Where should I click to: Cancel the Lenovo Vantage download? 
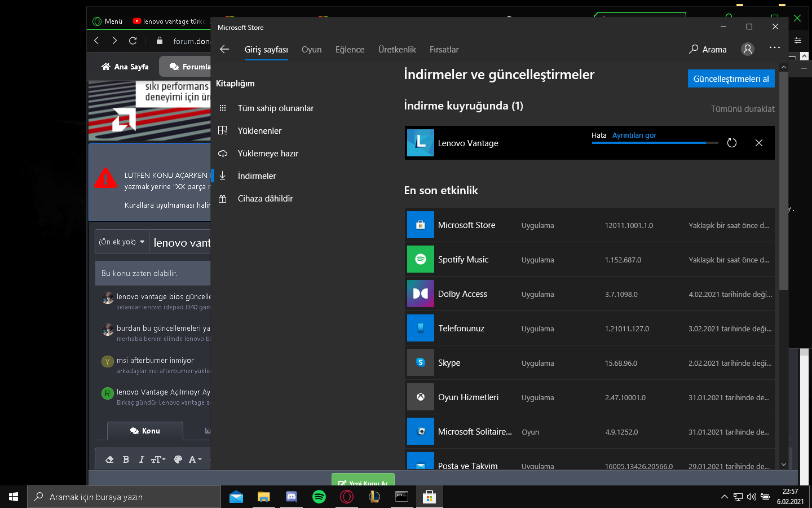tap(759, 143)
